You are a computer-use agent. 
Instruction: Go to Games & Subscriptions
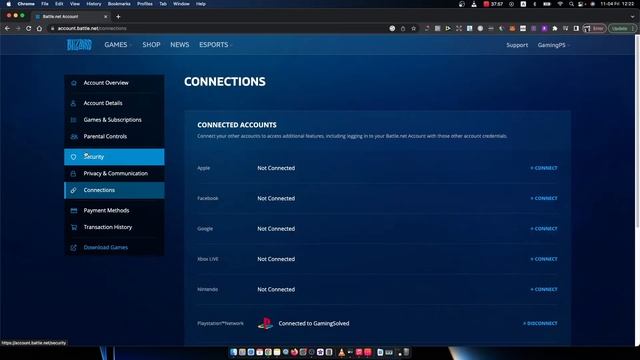coord(114,120)
